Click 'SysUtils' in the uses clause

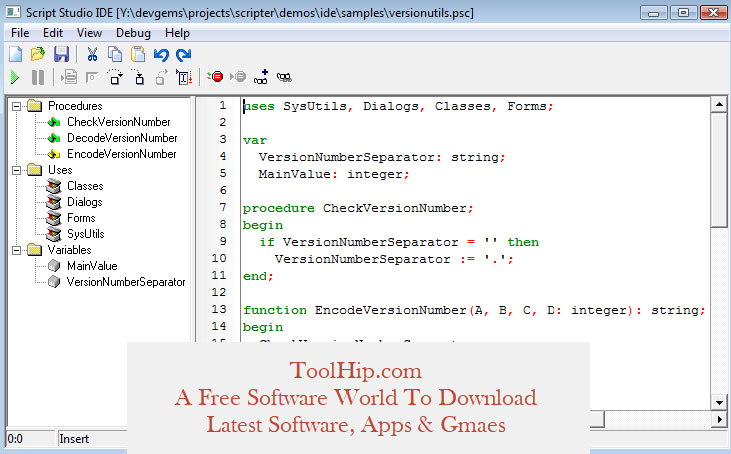[x=315, y=107]
